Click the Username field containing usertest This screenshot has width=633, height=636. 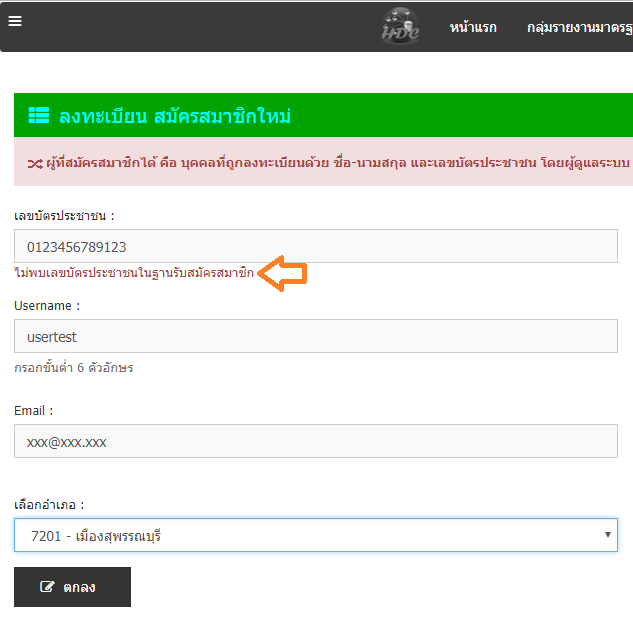(315, 337)
